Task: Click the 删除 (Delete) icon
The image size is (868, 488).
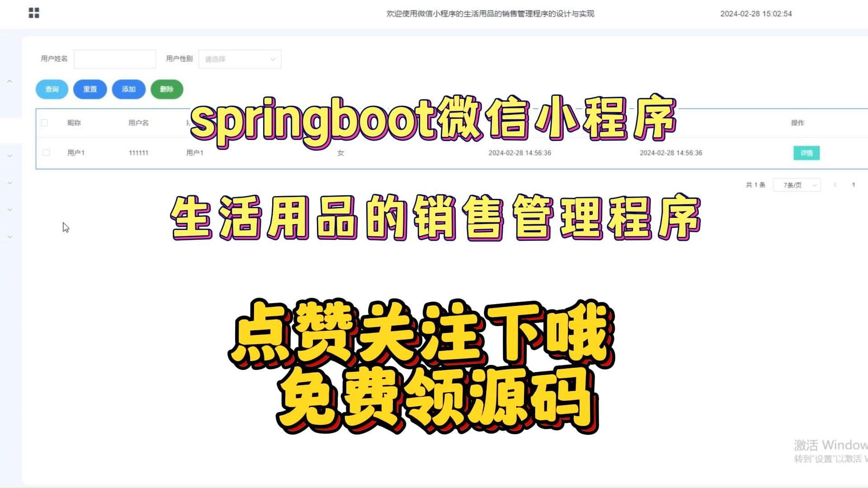Action: [166, 89]
